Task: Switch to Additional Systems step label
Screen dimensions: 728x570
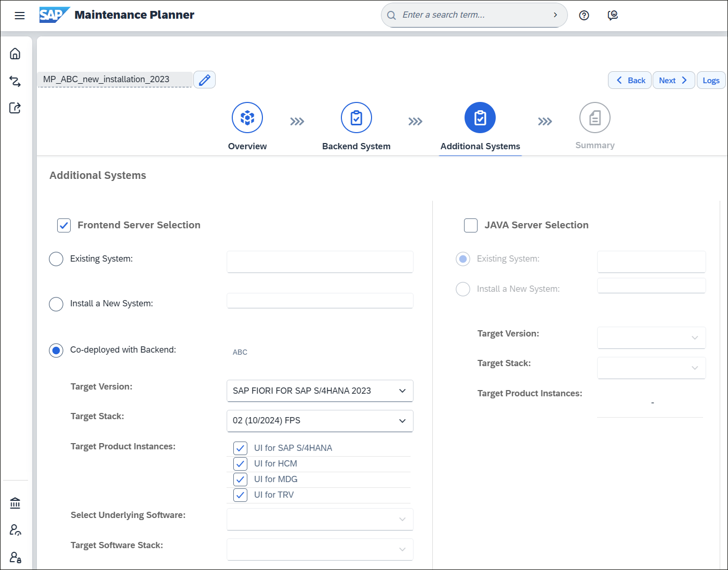Action: pyautogui.click(x=480, y=146)
